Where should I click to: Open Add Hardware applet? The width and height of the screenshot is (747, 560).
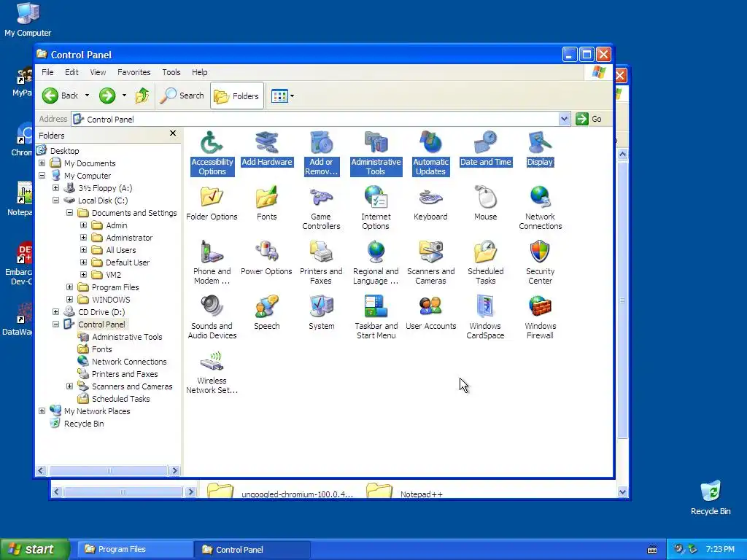(x=266, y=149)
